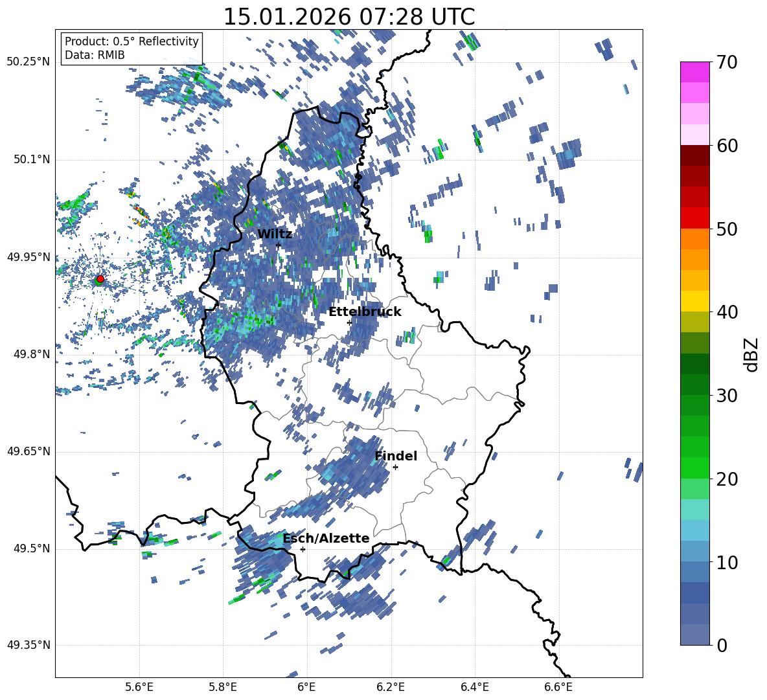Click the colorbar tick label 20
This screenshot has width=767, height=700.
[x=727, y=479]
